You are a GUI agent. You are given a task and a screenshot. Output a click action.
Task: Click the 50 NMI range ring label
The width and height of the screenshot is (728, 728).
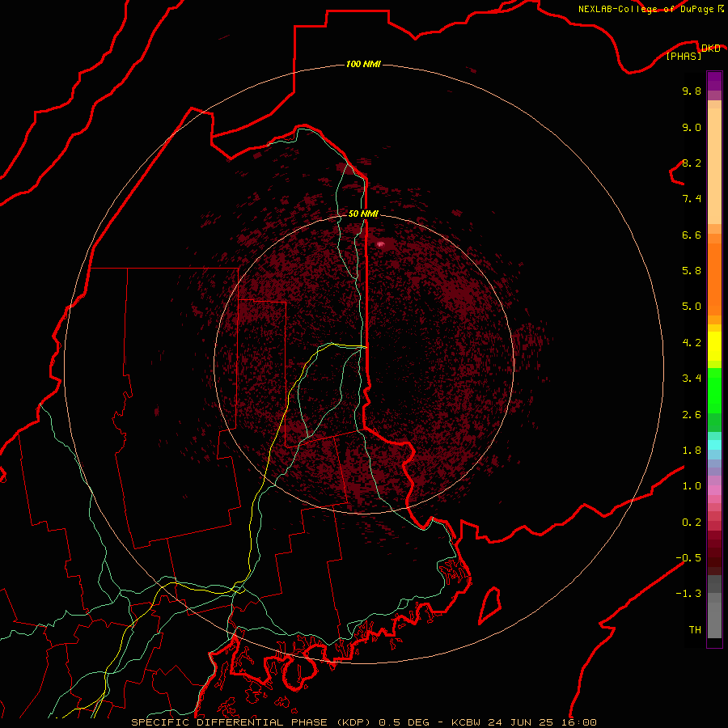[363, 214]
